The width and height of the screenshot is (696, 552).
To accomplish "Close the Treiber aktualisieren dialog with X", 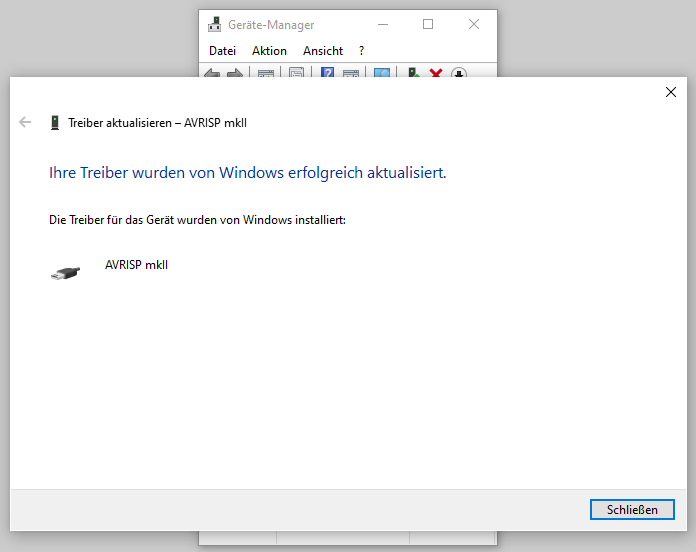I will pos(671,92).
